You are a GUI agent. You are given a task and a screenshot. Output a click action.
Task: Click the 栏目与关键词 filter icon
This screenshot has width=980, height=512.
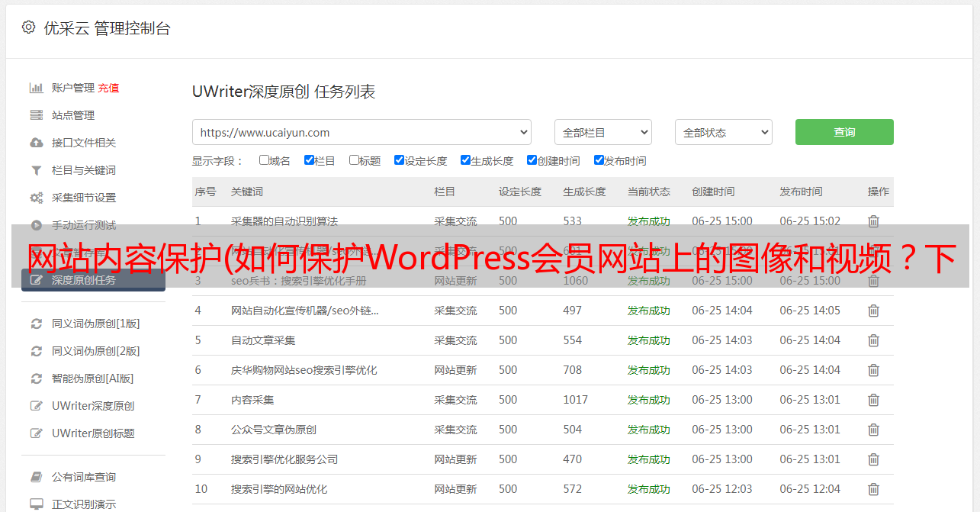[x=36, y=170]
